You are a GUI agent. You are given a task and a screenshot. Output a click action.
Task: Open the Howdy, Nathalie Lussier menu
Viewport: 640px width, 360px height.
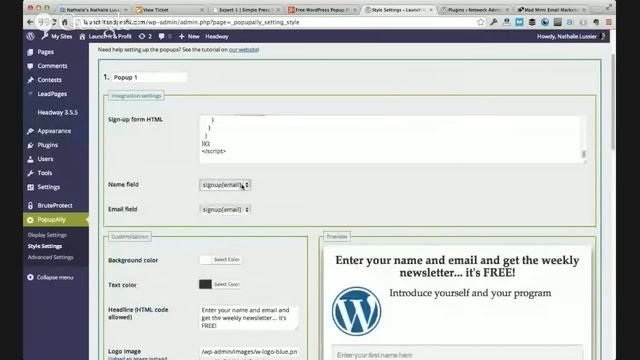571,36
